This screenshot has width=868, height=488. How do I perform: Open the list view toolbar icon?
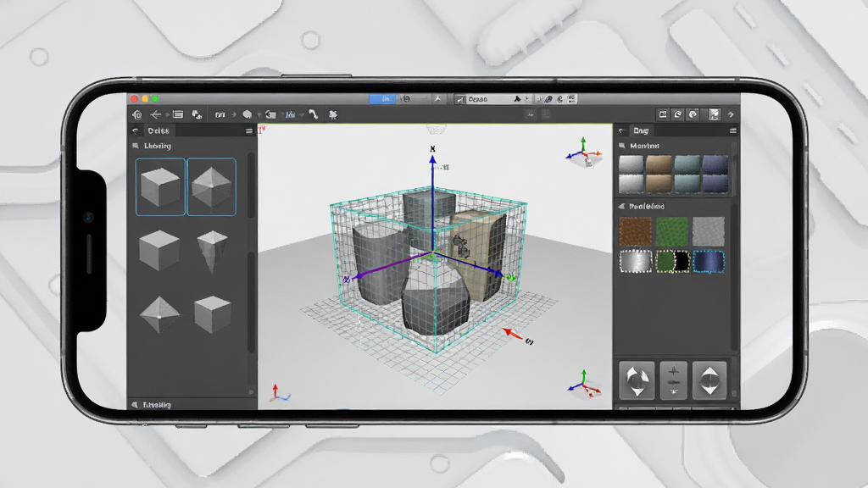[x=178, y=114]
